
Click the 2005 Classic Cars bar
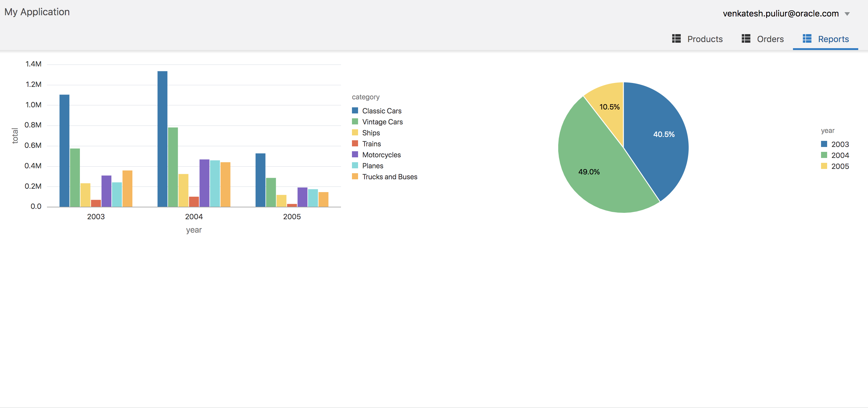pos(260,180)
